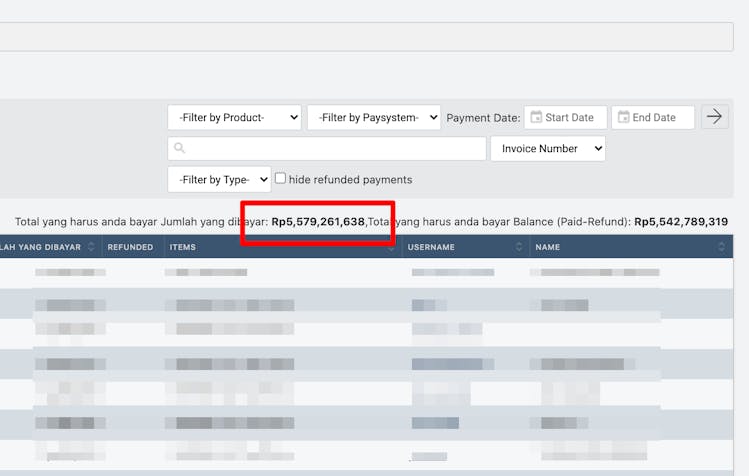Click the Items column header label
Viewport: 749px width, 476px height.
(x=183, y=247)
